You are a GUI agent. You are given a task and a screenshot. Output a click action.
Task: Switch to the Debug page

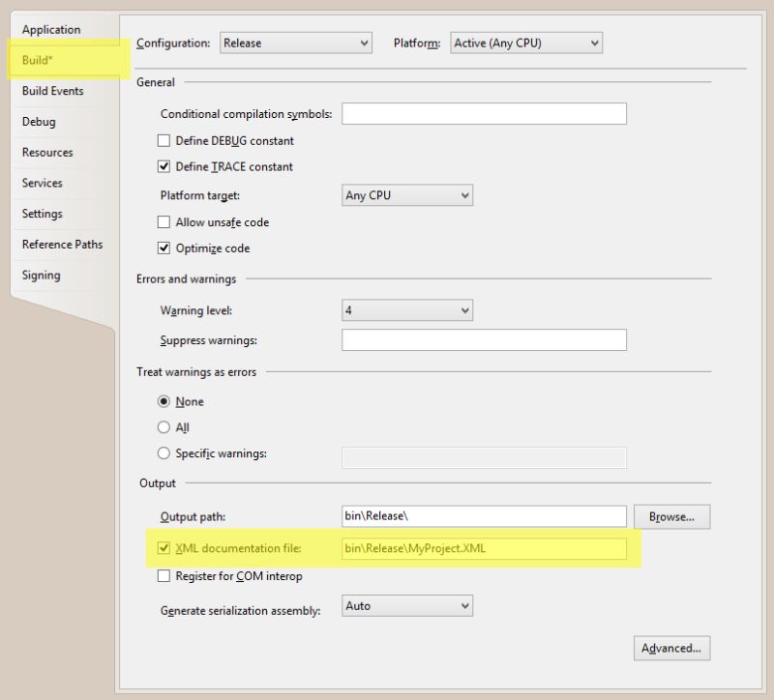point(37,121)
